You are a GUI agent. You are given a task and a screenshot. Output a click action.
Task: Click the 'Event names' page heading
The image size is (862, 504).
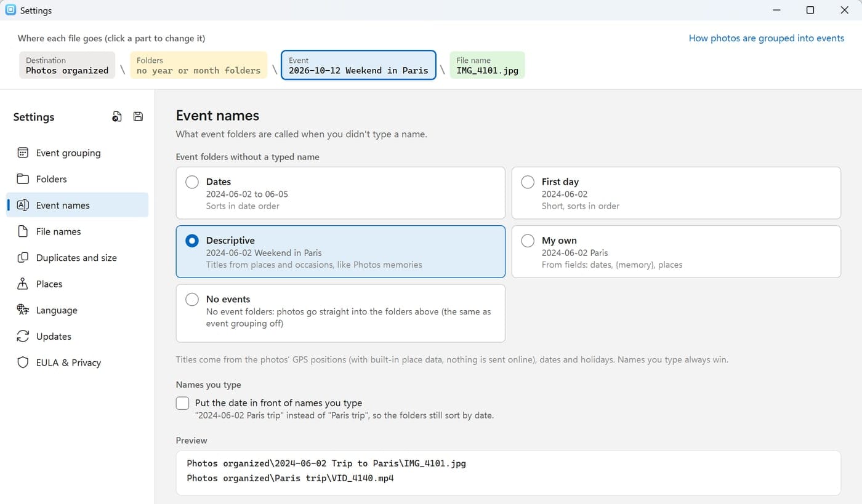click(217, 116)
